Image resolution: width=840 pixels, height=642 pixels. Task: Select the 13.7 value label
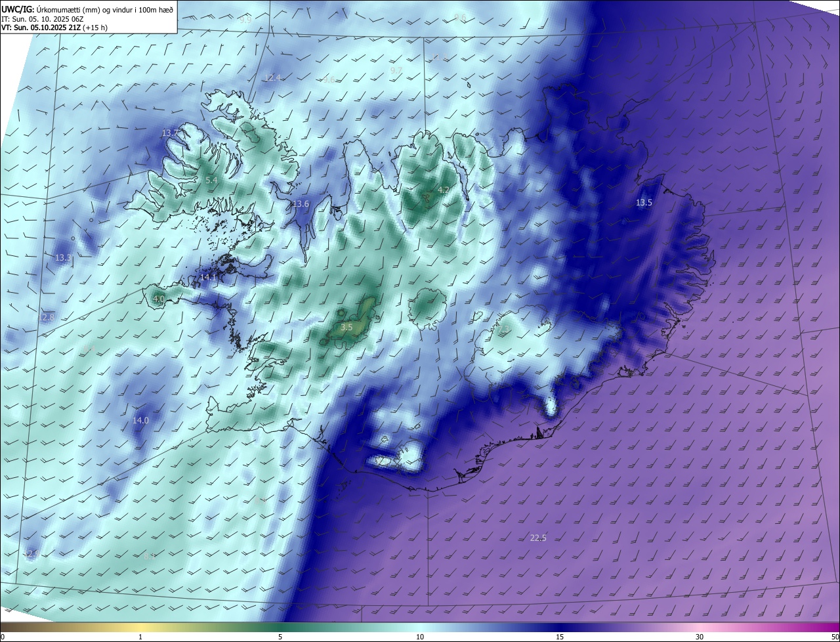tap(170, 133)
